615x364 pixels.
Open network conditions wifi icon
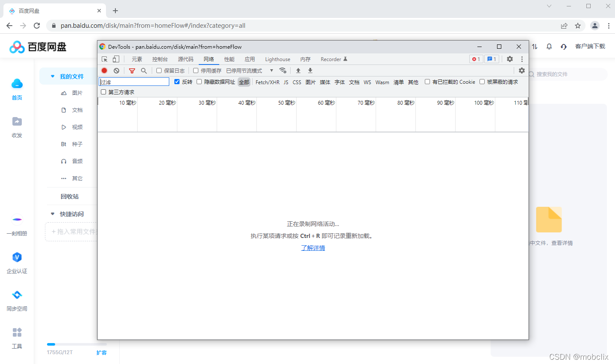click(282, 70)
